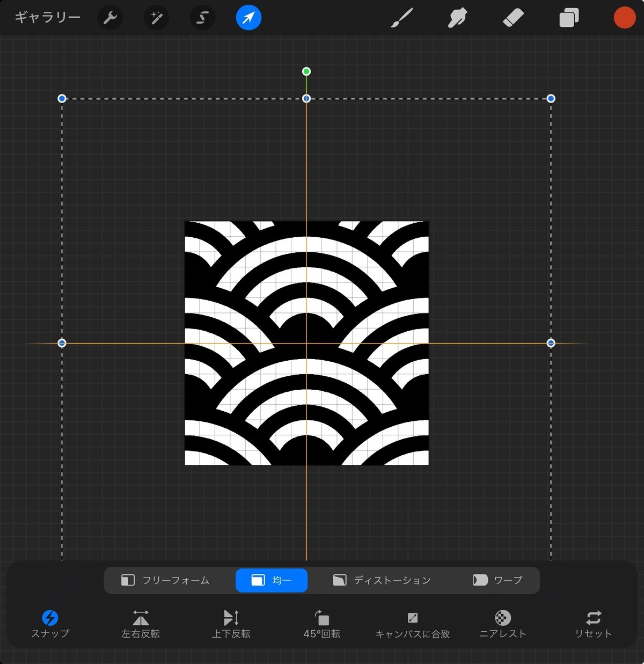Image resolution: width=644 pixels, height=664 pixels.
Task: Fit to canvas (キャンバスに合致)
Action: point(412,624)
